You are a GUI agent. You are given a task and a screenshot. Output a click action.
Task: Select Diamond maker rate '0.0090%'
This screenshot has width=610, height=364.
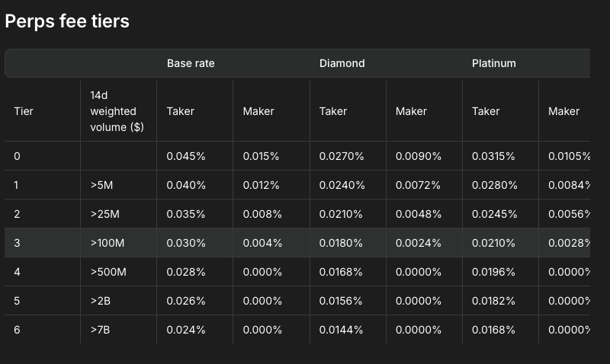point(419,156)
